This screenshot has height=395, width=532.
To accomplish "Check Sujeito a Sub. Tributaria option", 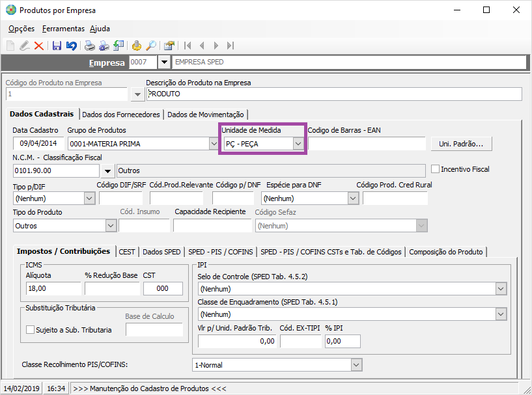I will tap(30, 330).
